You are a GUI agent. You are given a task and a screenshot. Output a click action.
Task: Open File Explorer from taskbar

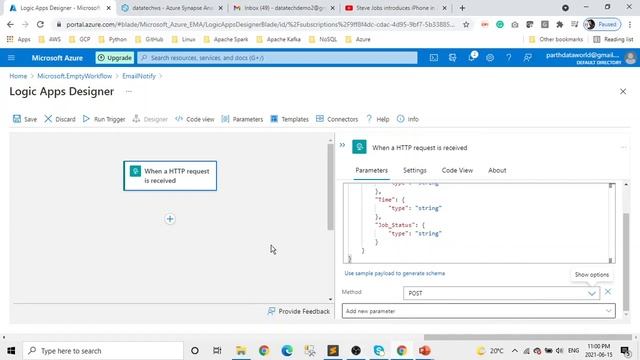click(x=241, y=351)
